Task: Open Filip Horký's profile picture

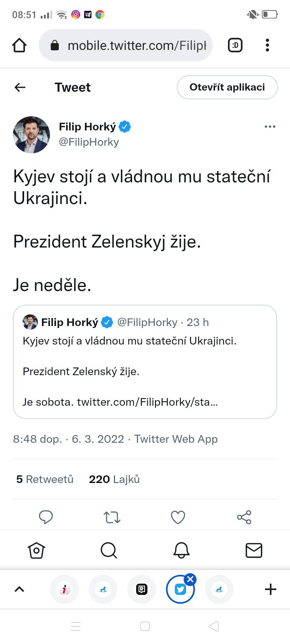Action: click(x=31, y=135)
